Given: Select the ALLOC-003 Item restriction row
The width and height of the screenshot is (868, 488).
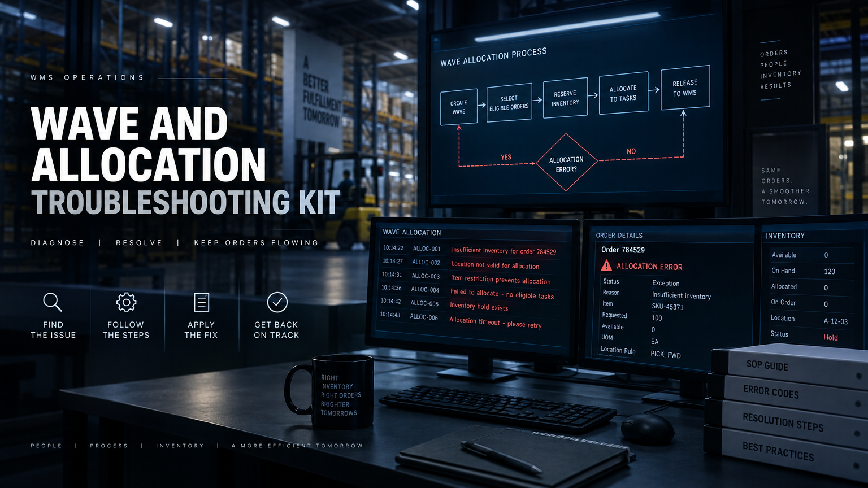Looking at the screenshot, I should pyautogui.click(x=466, y=278).
